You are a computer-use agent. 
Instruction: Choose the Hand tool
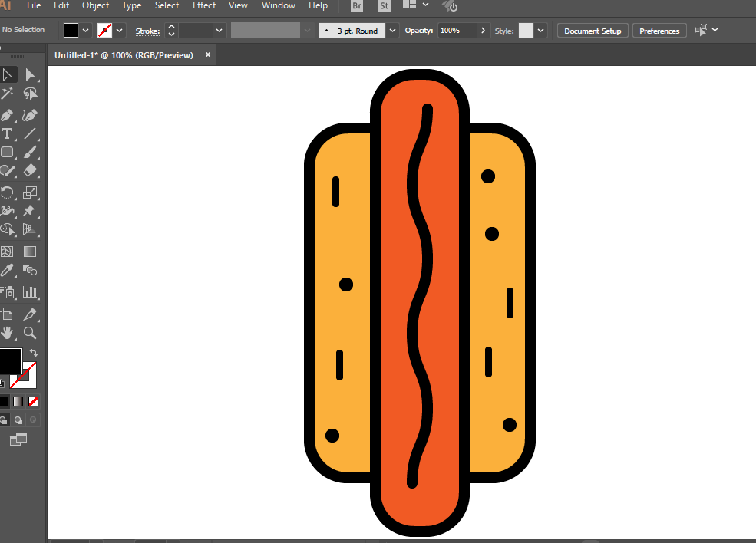[x=8, y=333]
